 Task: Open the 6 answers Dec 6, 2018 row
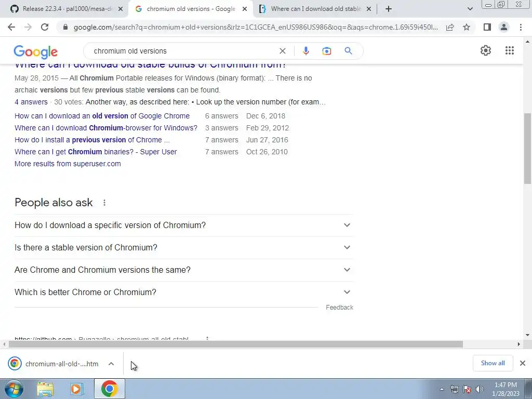tap(151, 116)
